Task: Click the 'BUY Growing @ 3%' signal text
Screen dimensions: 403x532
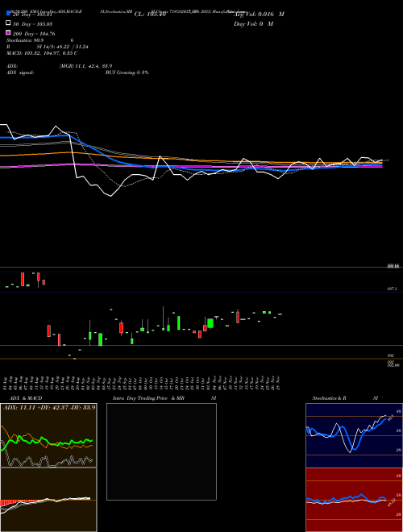Action: click(127, 73)
